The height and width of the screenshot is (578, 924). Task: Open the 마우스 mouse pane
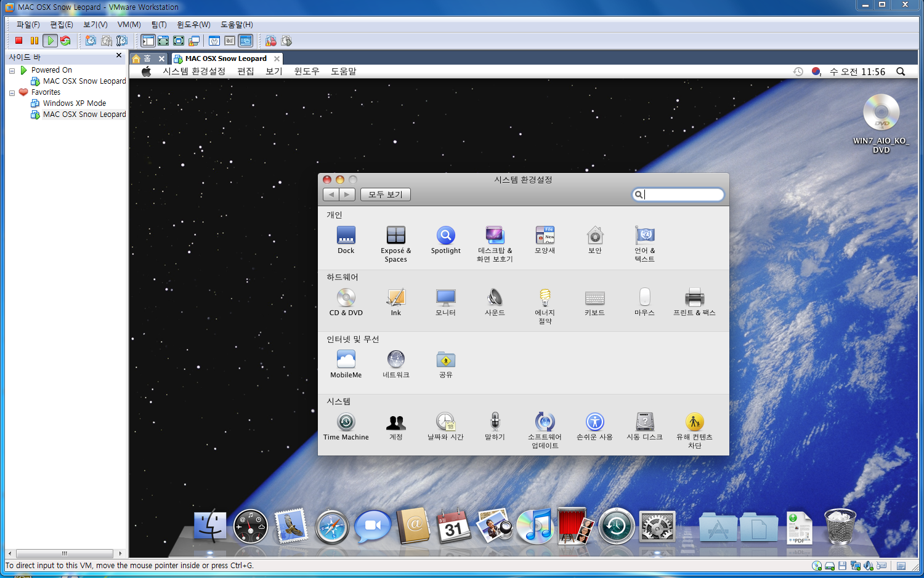coord(644,302)
